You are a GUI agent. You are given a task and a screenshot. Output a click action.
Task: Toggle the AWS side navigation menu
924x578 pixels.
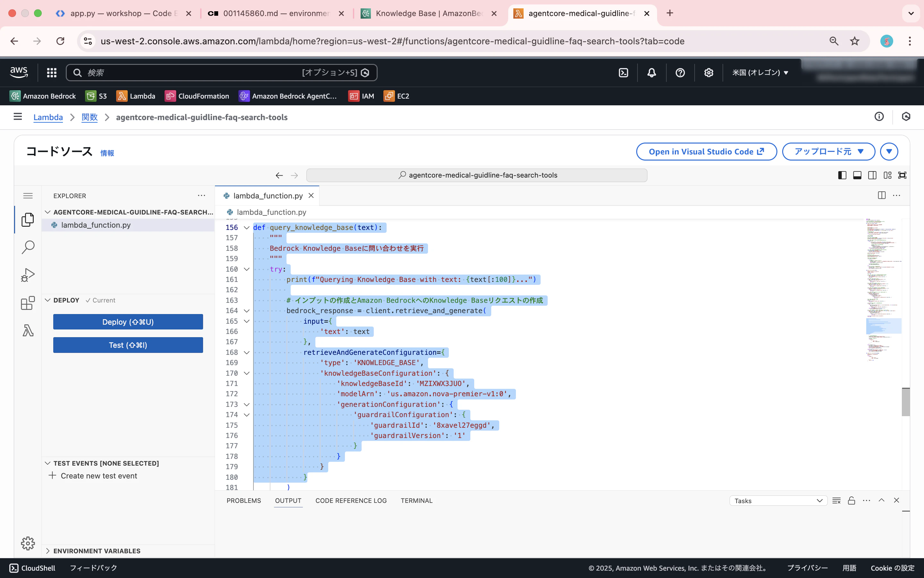(18, 117)
